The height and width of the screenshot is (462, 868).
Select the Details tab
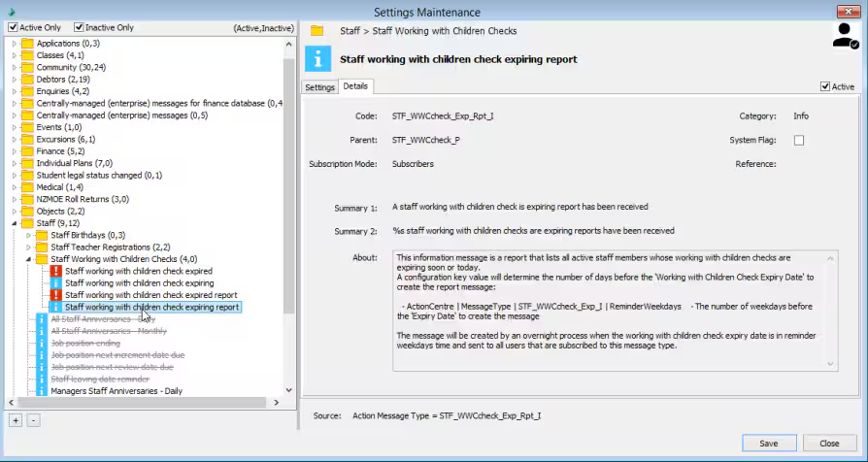[355, 86]
